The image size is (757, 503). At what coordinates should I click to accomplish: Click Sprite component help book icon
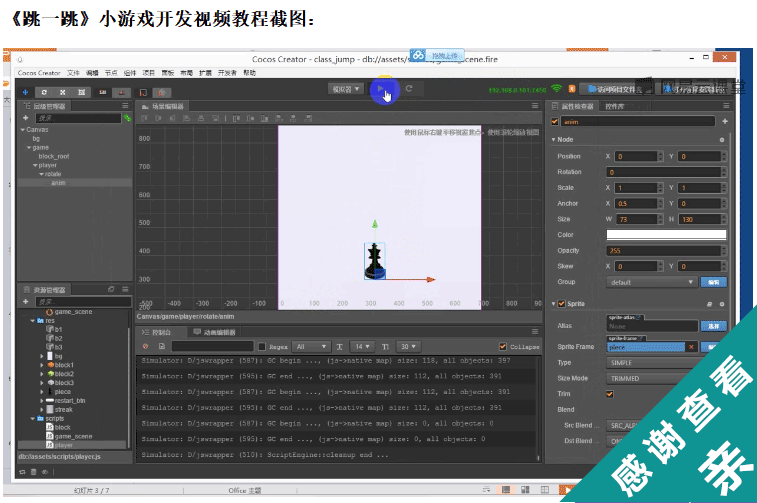tap(709, 304)
